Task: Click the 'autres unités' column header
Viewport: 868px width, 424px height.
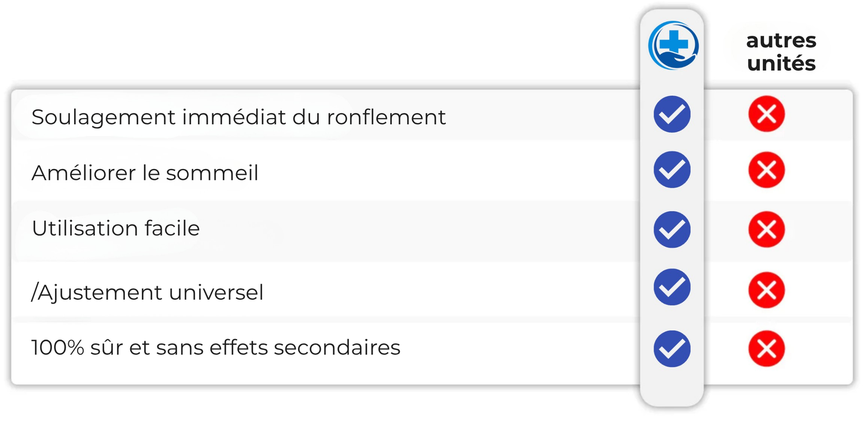Action: pos(781,51)
